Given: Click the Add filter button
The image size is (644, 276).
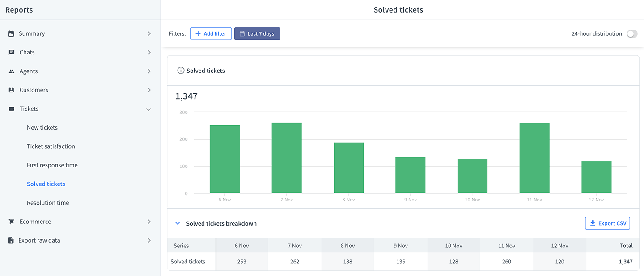Looking at the screenshot, I should tap(211, 33).
